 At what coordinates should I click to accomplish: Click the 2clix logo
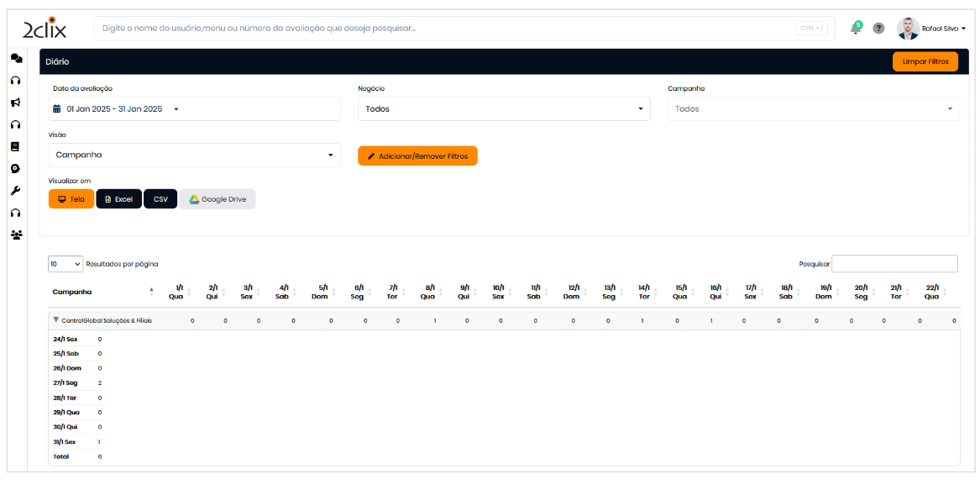44,29
